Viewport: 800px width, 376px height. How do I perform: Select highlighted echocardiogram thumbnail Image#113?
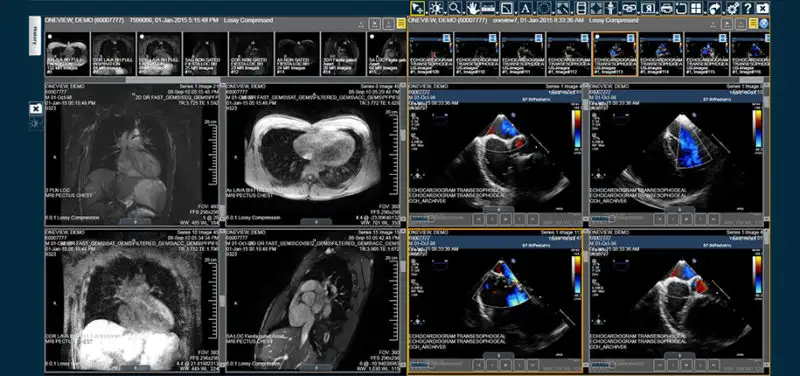[x=615, y=54]
